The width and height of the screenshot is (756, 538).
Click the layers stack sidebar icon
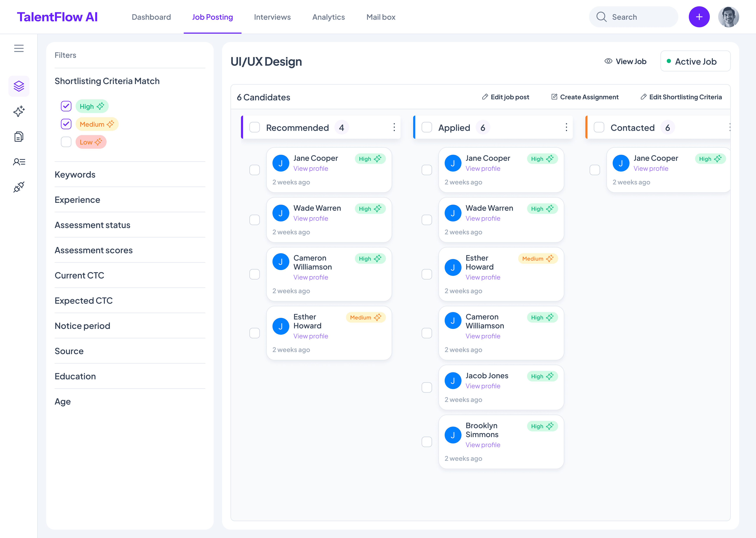click(19, 86)
